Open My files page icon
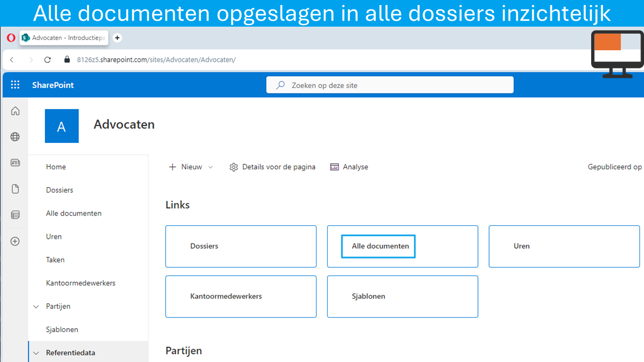 tap(15, 189)
